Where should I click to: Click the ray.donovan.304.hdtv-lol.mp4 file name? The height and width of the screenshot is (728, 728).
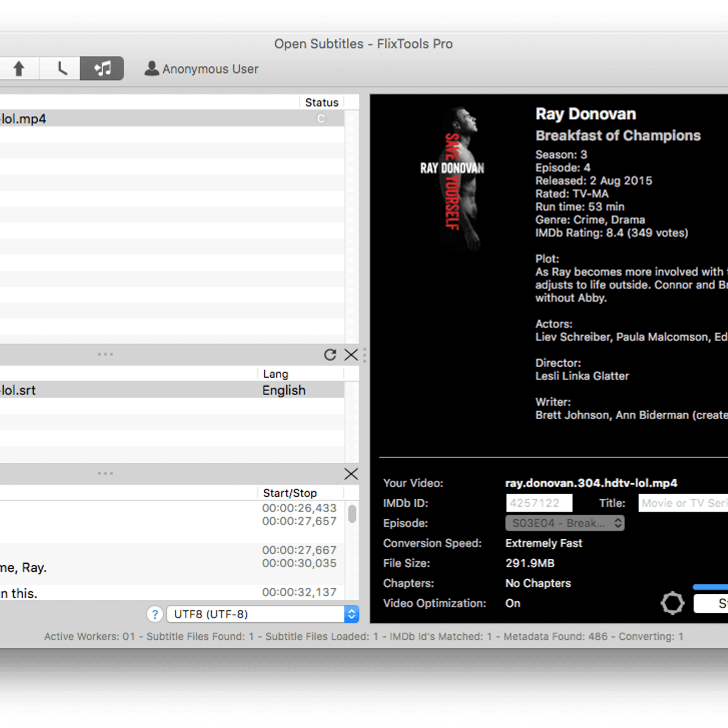pyautogui.click(x=591, y=483)
